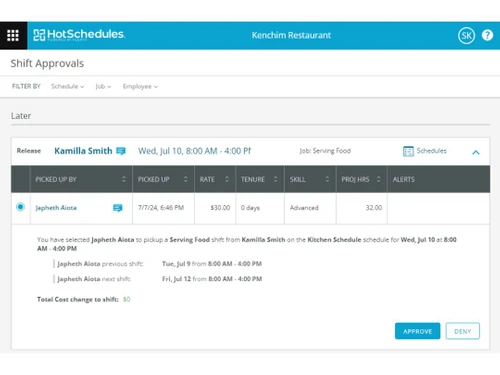Click the Approve button

(417, 331)
